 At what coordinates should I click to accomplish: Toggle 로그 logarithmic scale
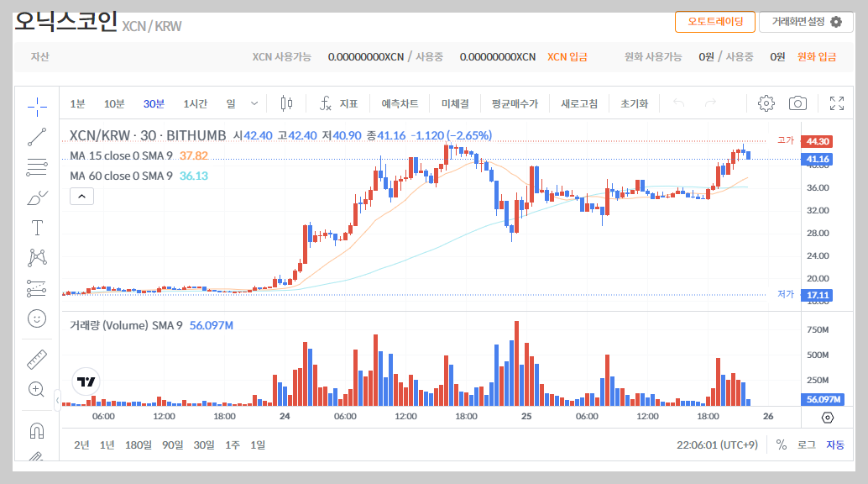[807, 445]
